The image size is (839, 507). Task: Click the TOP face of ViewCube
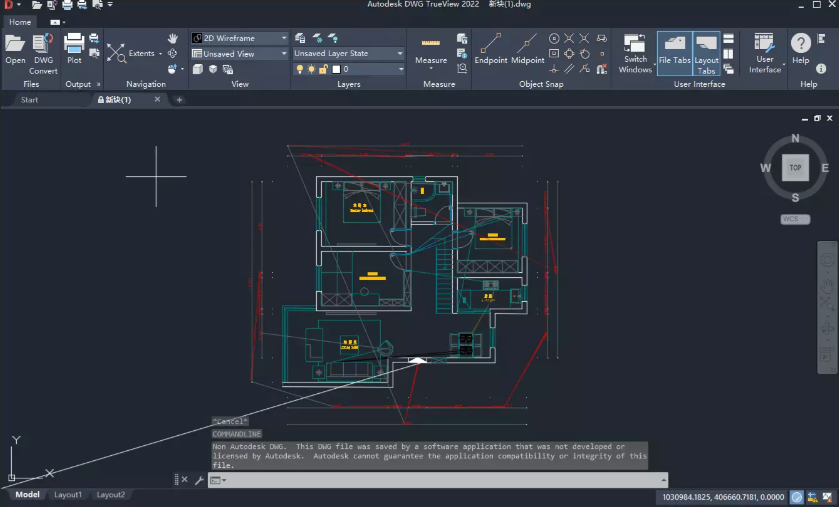(795, 168)
